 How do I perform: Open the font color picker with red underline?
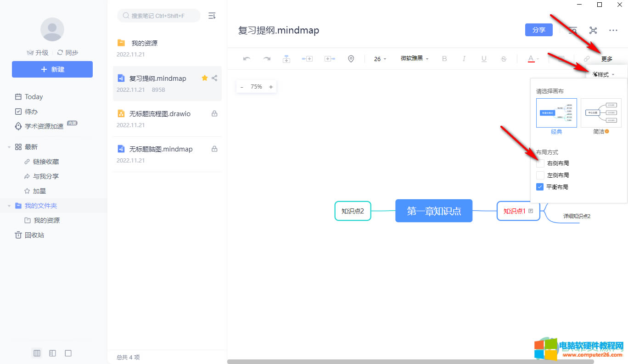(533, 59)
